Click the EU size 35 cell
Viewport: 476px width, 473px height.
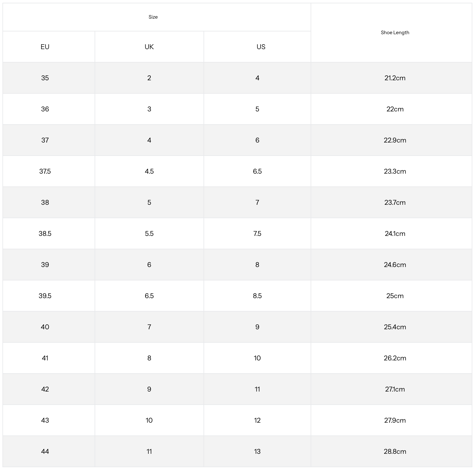[x=45, y=78]
